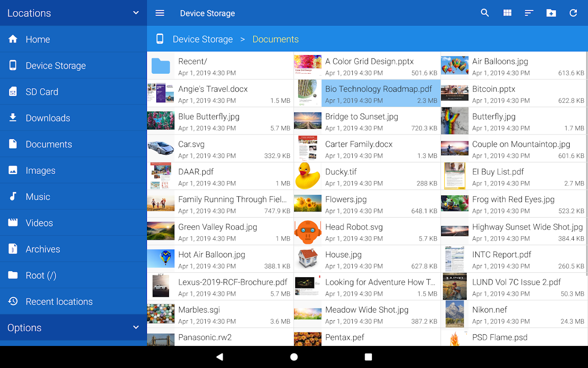
Task: Select Recent locations sidebar entry
Action: tap(73, 301)
